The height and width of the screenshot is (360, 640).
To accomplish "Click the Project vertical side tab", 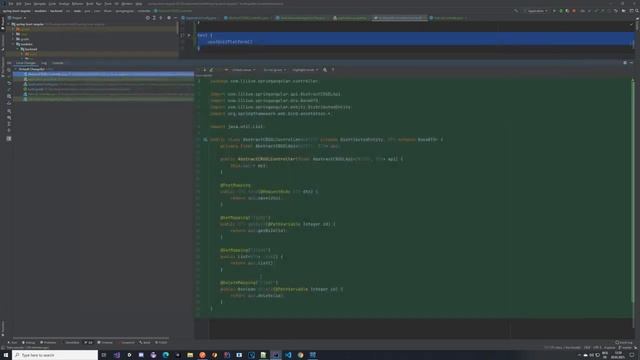I will coord(3,24).
